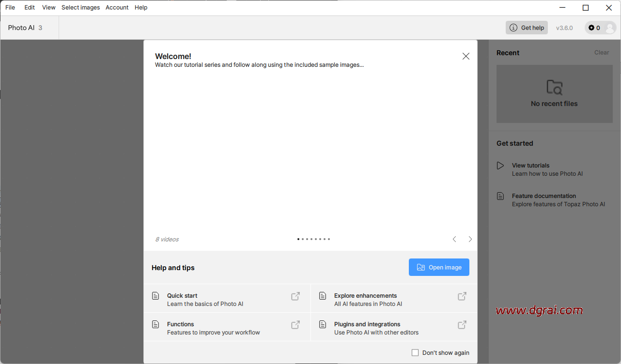This screenshot has width=621, height=364.
Task: Open View tutorials in Get started
Action: (547, 169)
